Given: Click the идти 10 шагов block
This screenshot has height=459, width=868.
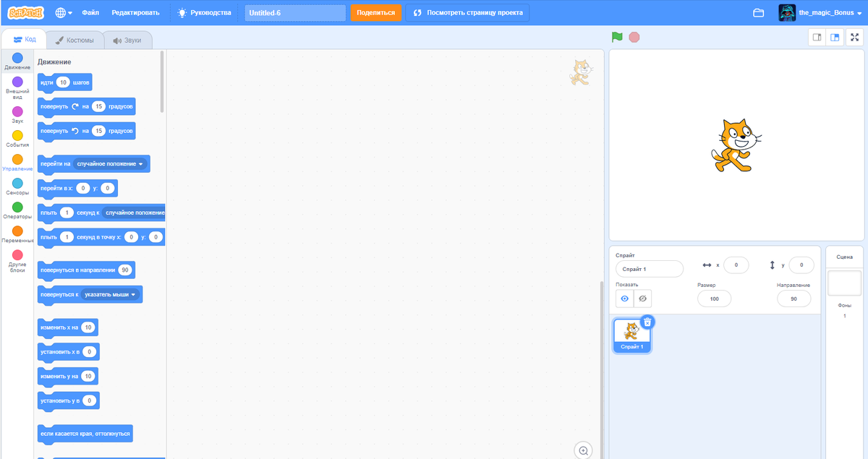Looking at the screenshot, I should (x=64, y=82).
